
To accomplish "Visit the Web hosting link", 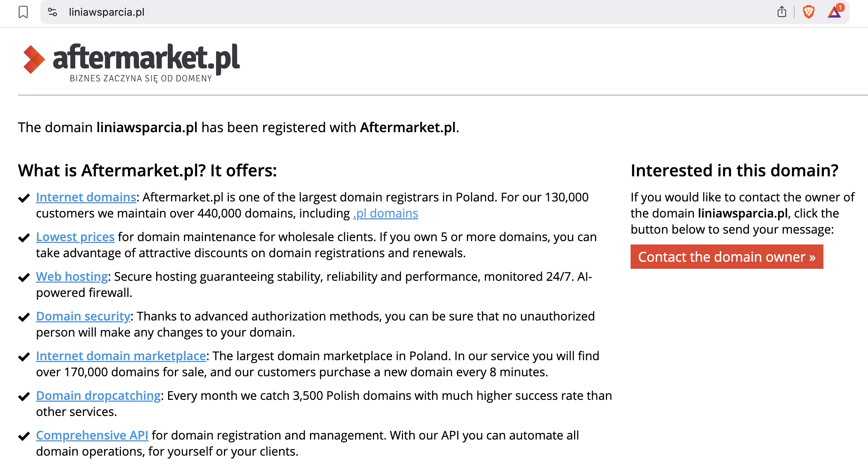I will pyautogui.click(x=72, y=277).
